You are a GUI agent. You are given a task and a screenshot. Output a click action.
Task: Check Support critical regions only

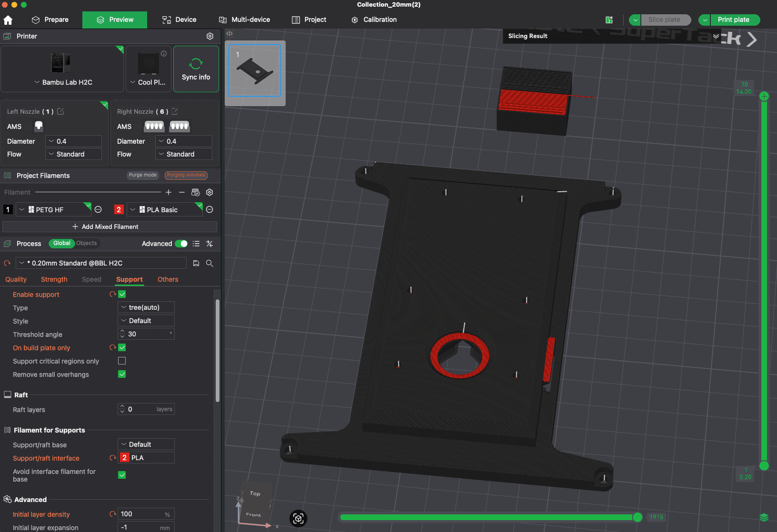122,361
